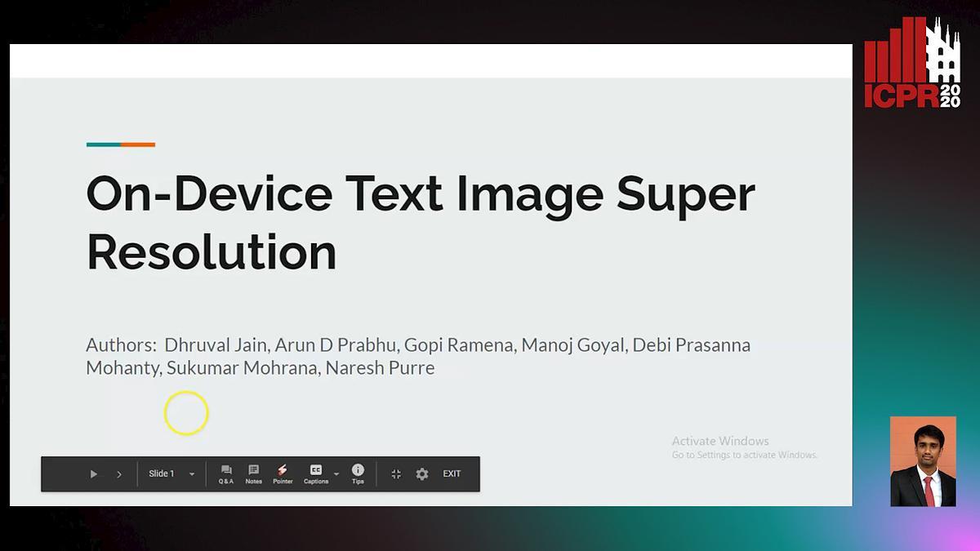Image resolution: width=980 pixels, height=551 pixels.
Task: Toggle Captions on
Action: 315,474
